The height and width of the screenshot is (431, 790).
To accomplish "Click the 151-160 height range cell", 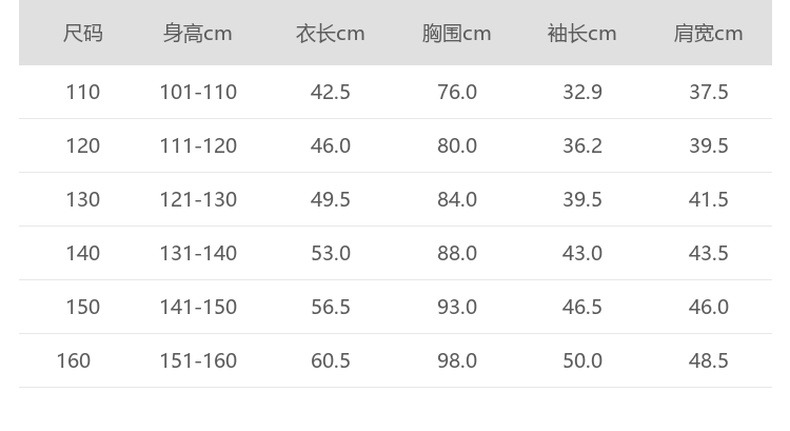I will click(x=198, y=360).
